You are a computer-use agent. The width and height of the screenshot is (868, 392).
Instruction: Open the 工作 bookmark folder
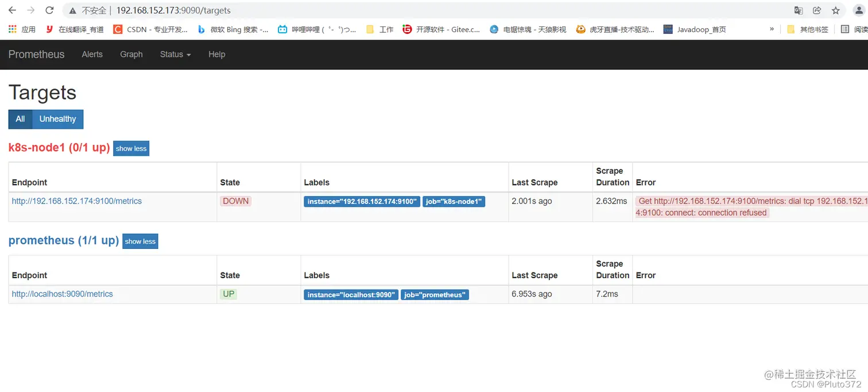[379, 29]
